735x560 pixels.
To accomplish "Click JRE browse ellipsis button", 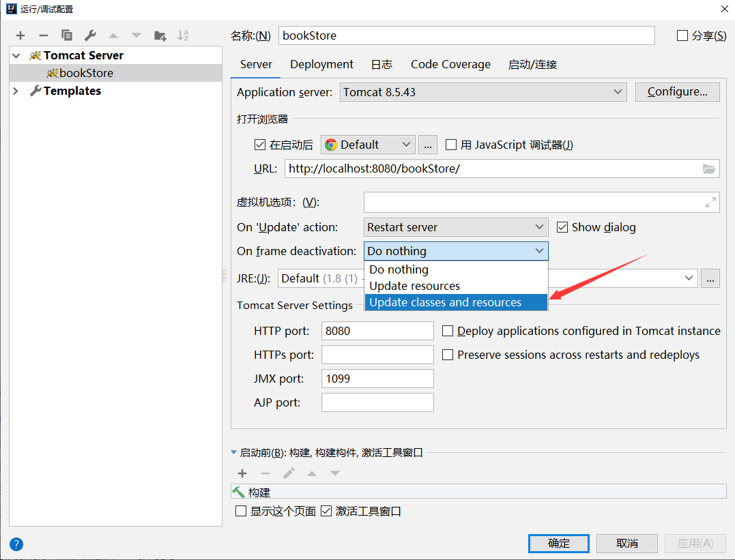I will 710,278.
